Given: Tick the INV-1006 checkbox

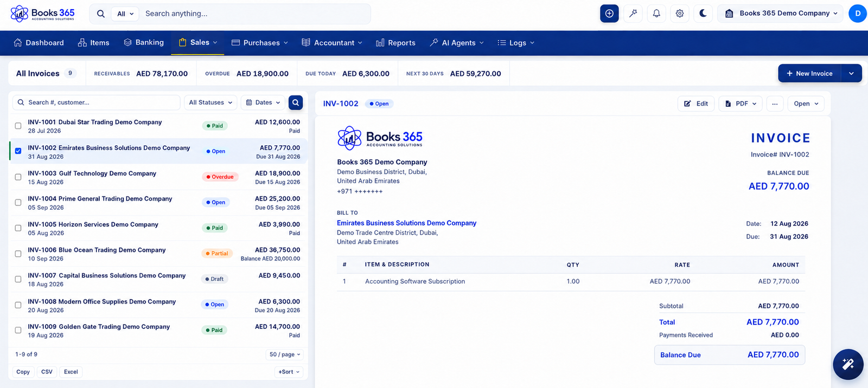Looking at the screenshot, I should (x=18, y=254).
